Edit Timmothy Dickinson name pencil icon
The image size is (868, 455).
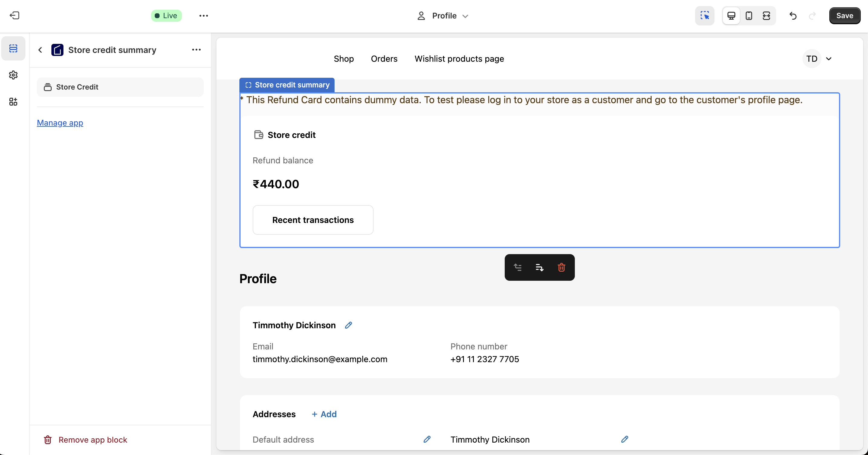pyautogui.click(x=348, y=325)
